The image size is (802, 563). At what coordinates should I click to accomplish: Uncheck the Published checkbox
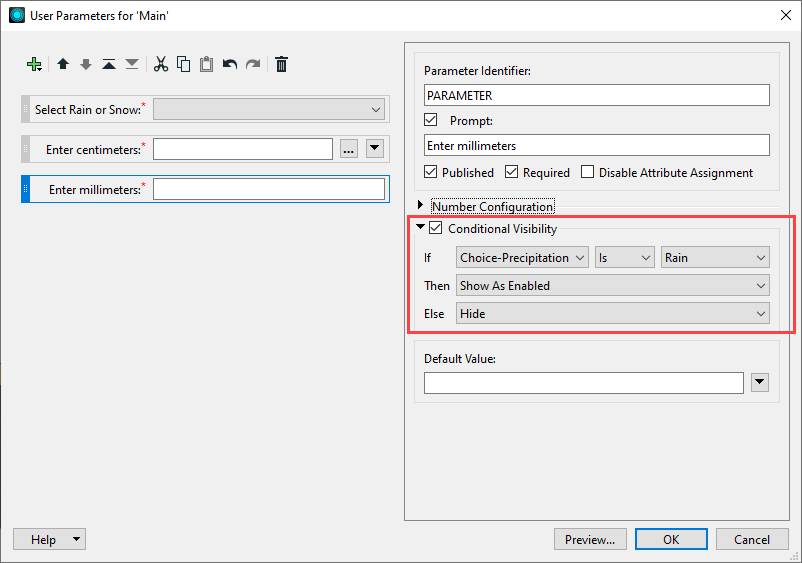[x=431, y=172]
